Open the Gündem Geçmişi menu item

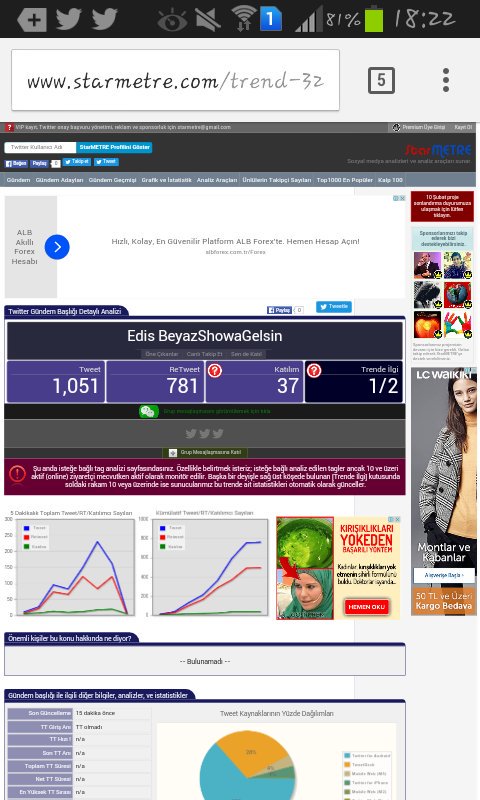click(112, 180)
